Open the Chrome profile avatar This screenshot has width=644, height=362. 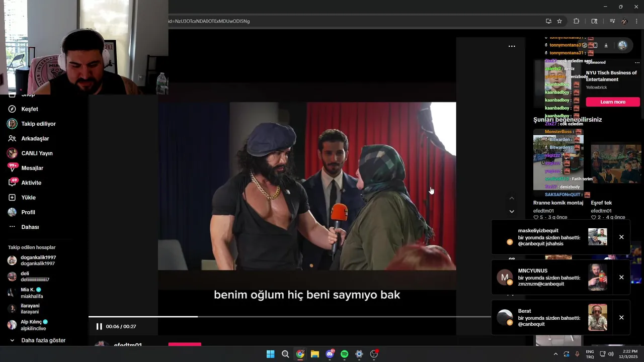click(x=624, y=21)
